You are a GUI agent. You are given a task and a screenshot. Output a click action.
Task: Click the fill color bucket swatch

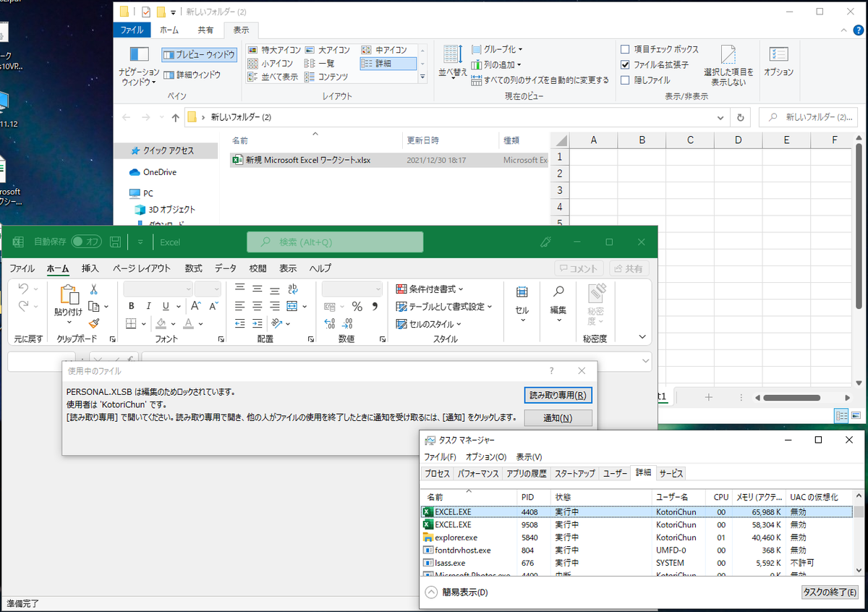point(161,323)
